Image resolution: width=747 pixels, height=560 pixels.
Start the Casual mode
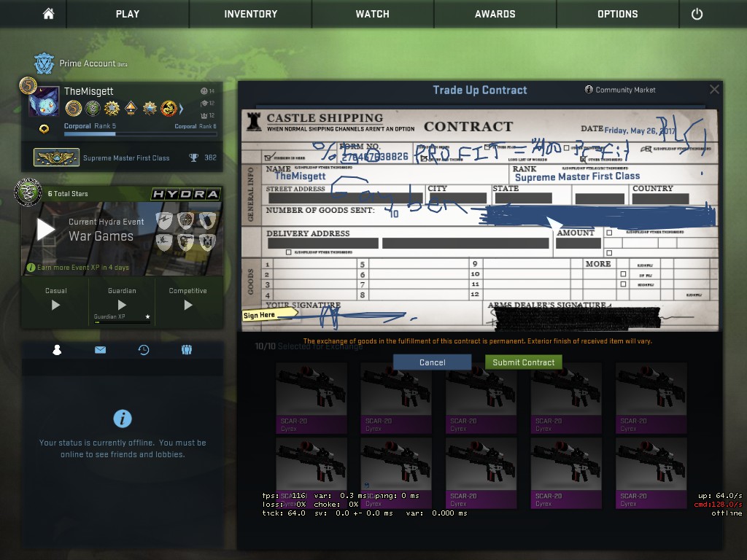pos(55,305)
